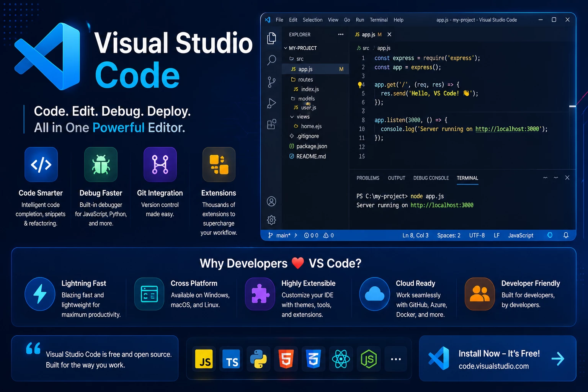Open the Selection menu
The image size is (588, 392).
point(312,20)
